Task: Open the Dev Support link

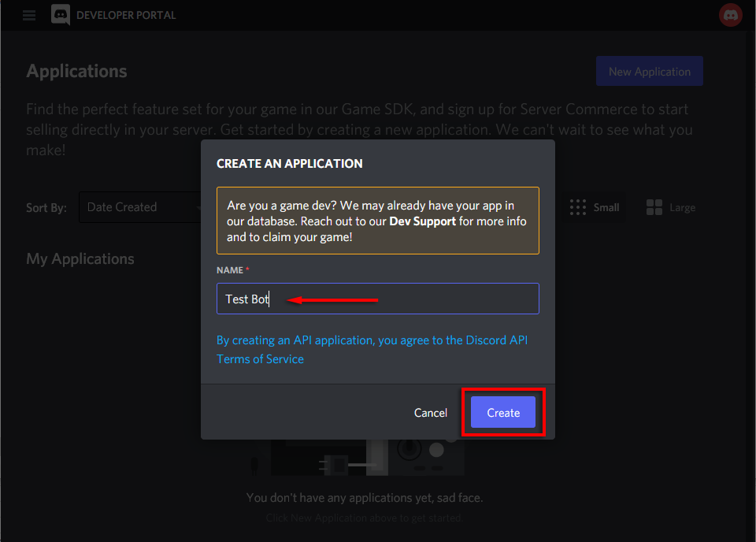Action: click(x=422, y=221)
